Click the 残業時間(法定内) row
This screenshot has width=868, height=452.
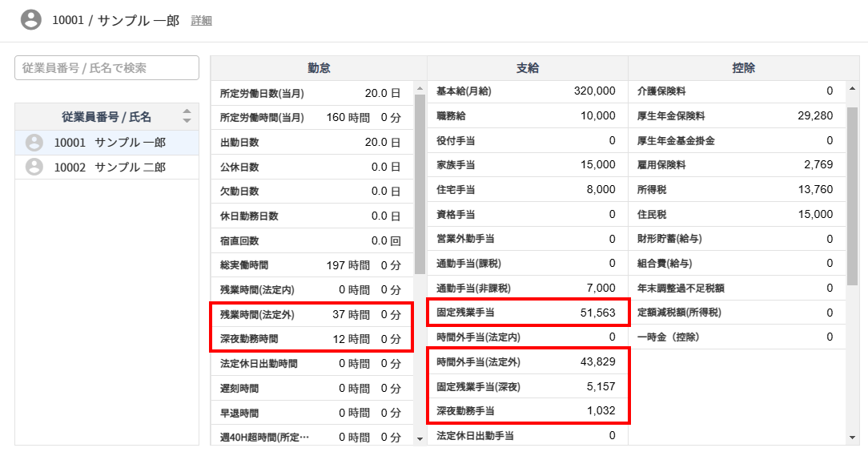311,289
